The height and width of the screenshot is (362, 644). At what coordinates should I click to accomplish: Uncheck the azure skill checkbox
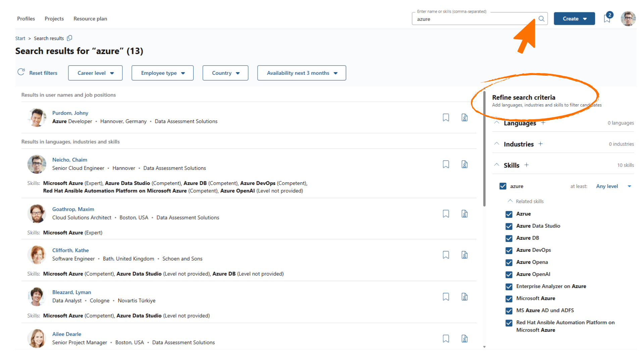[503, 186]
